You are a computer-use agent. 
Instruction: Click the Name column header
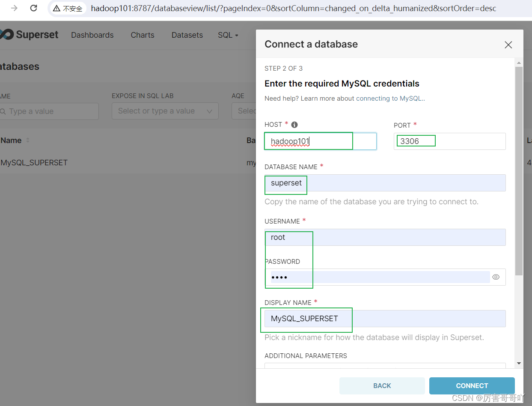pyautogui.click(x=11, y=140)
